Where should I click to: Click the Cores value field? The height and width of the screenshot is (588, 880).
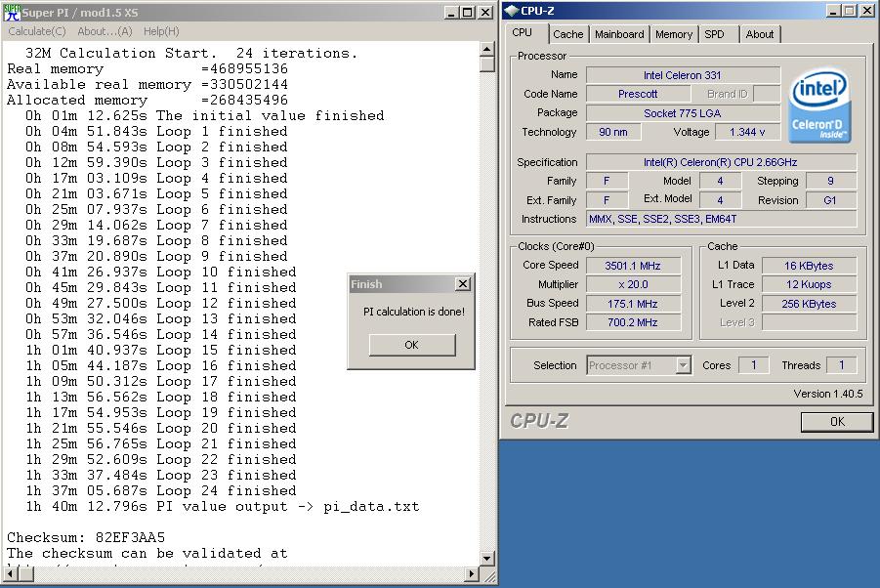pos(754,365)
